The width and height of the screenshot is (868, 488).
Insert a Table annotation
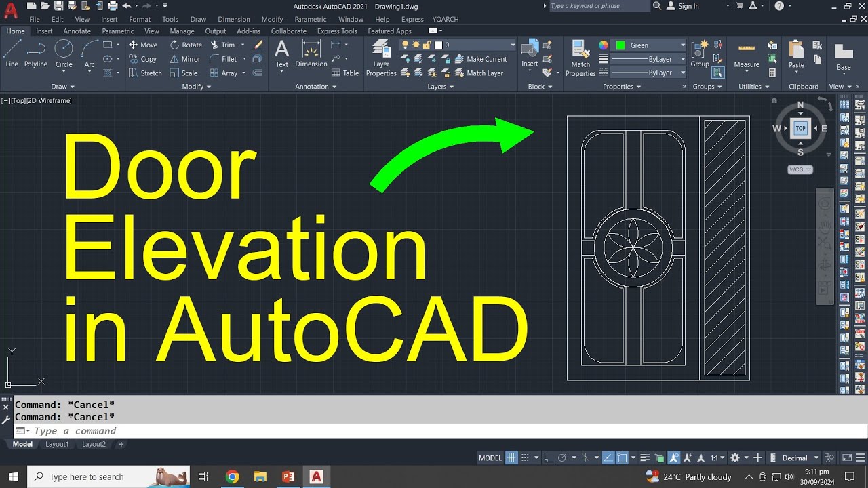pos(345,73)
